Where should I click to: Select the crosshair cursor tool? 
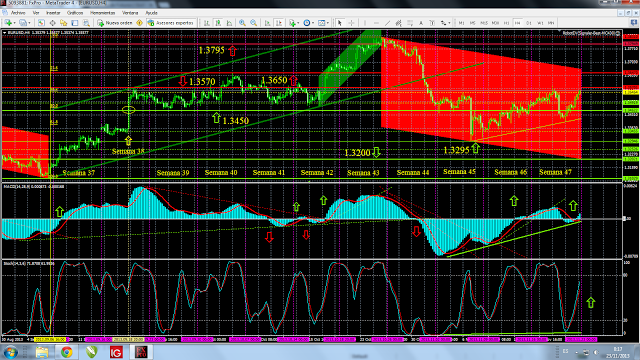(x=351, y=23)
